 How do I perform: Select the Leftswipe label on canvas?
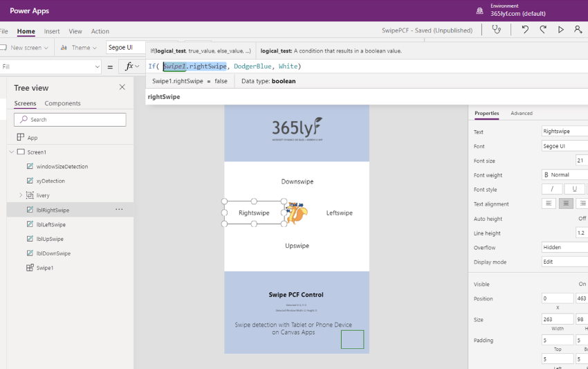coord(339,213)
